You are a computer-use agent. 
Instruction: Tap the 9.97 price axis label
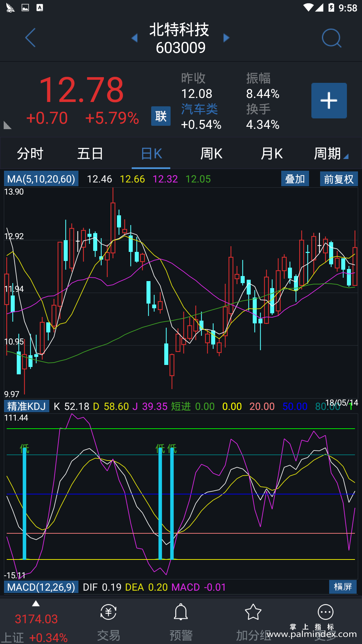12,394
